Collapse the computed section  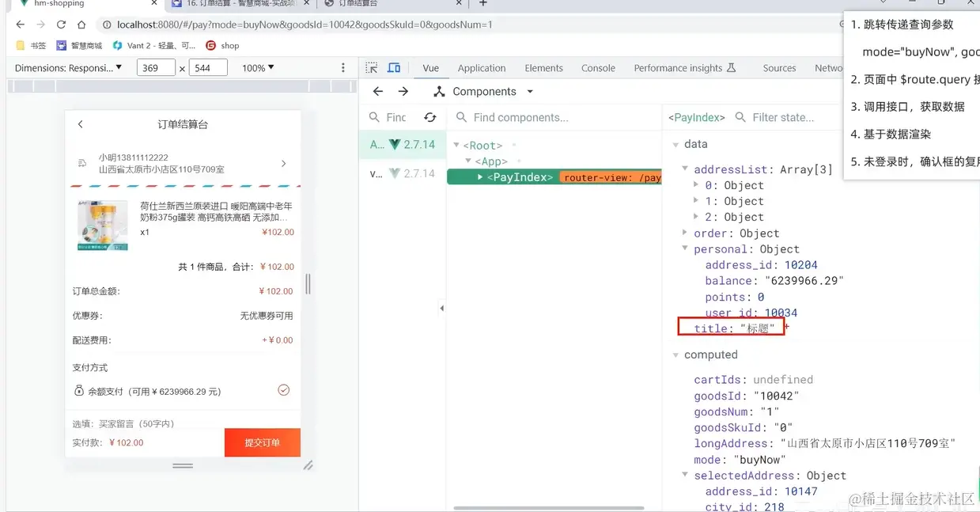(675, 355)
